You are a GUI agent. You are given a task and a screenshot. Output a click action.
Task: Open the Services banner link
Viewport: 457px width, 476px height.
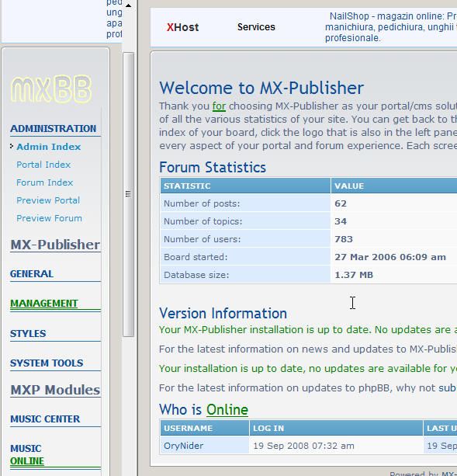(x=256, y=27)
